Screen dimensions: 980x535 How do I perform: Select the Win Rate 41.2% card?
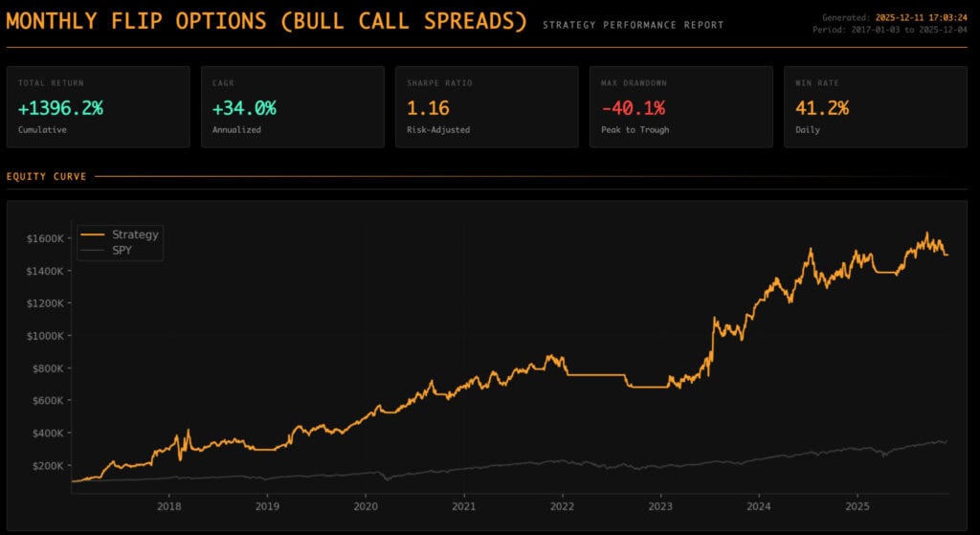tap(875, 106)
